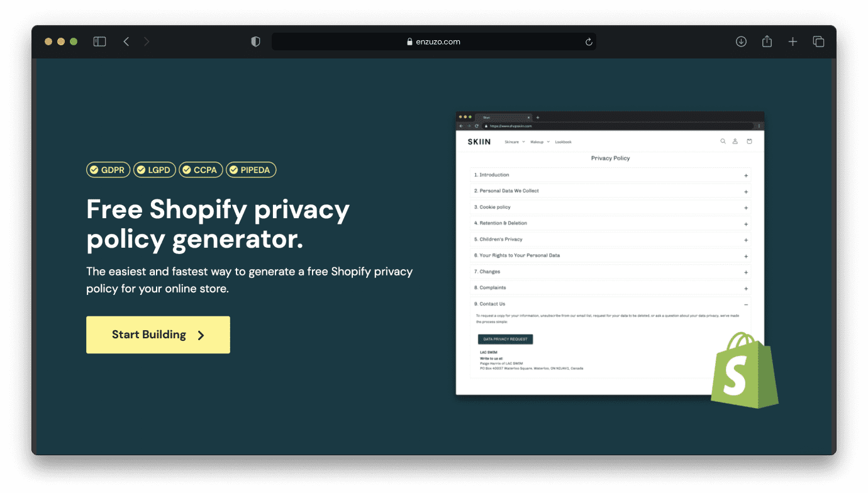Click the arrow icon in Start Building
This screenshot has height=493, width=868.
201,335
